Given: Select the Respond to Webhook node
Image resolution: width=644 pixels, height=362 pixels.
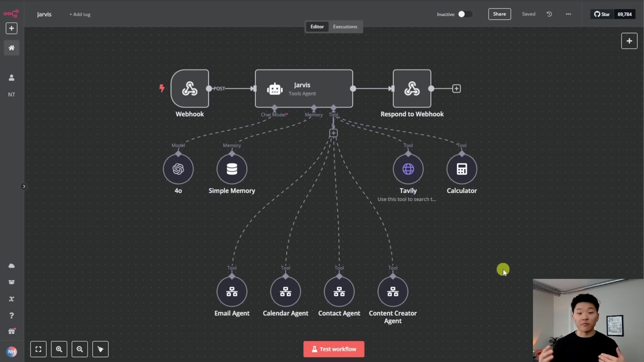Looking at the screenshot, I should pyautogui.click(x=412, y=89).
